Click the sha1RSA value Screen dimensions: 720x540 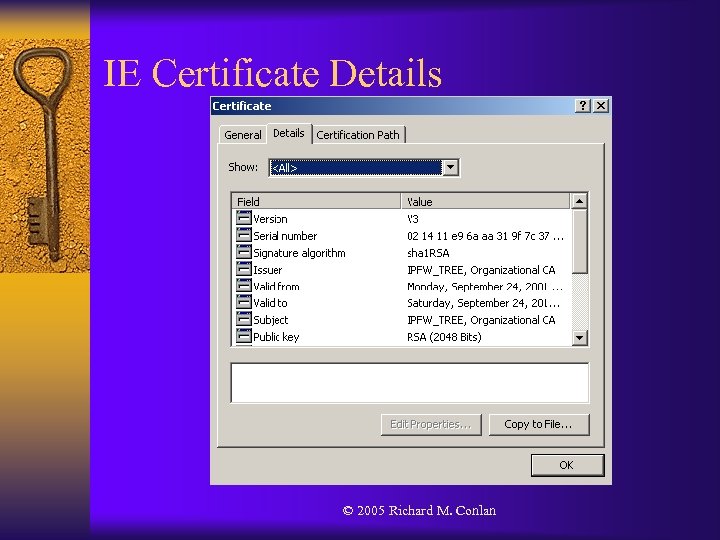(428, 253)
